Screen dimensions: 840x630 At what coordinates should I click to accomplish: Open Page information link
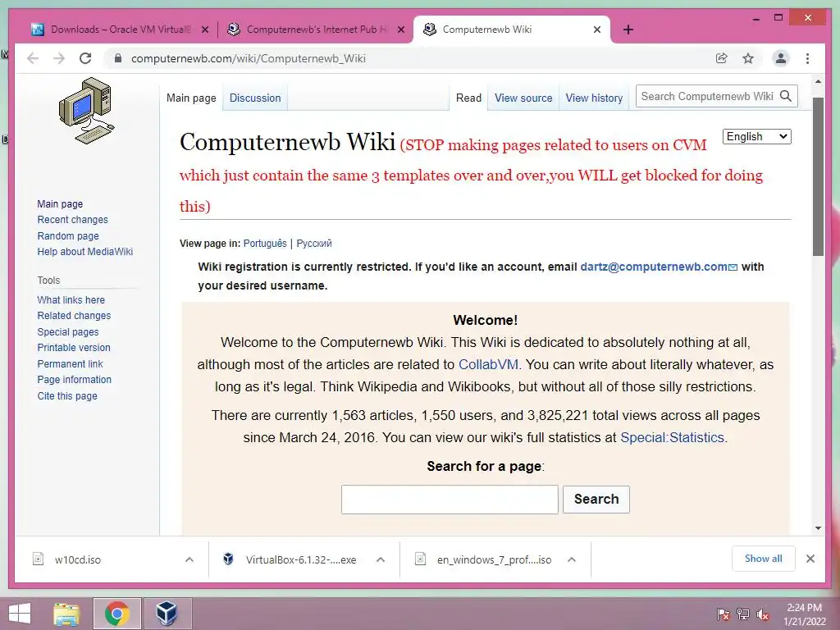[x=74, y=379]
